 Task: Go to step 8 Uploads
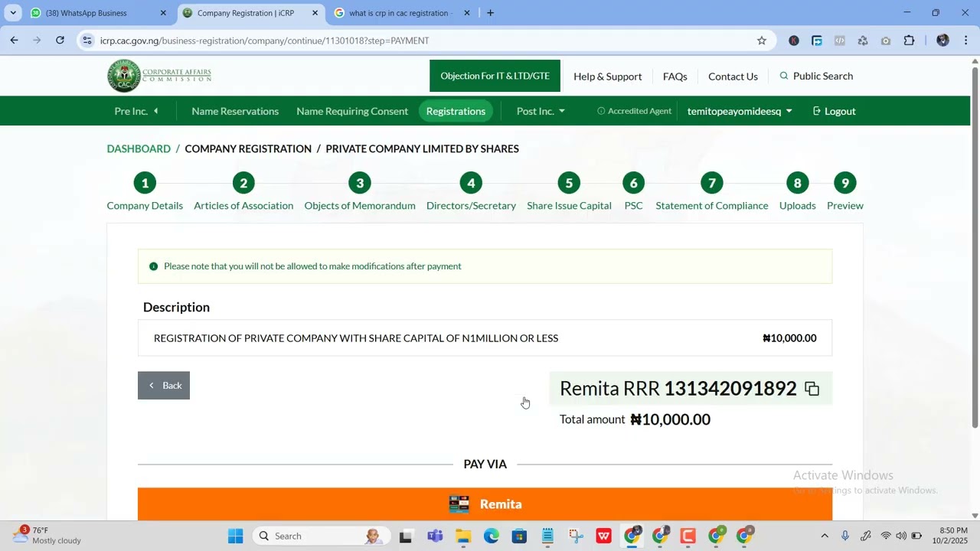click(797, 192)
